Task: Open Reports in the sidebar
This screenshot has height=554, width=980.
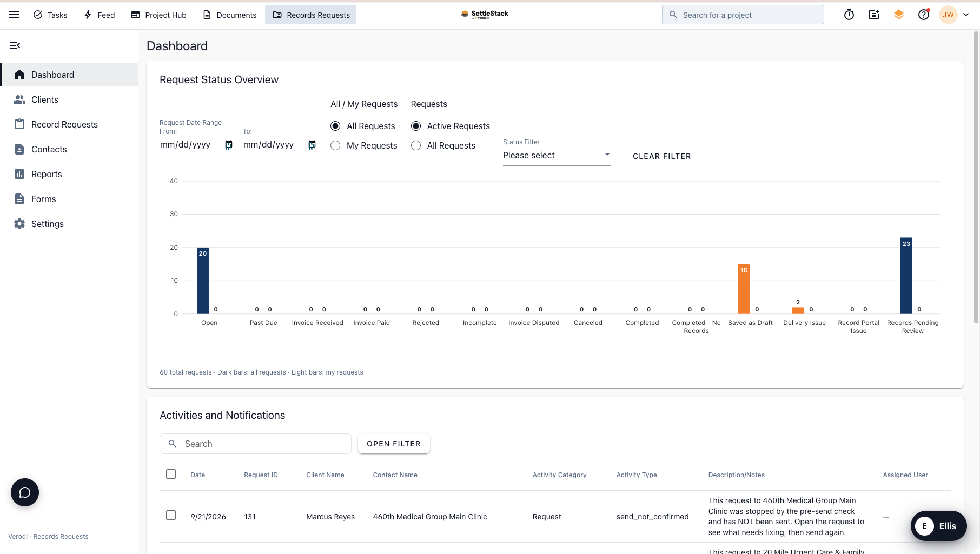Action: tap(69, 174)
